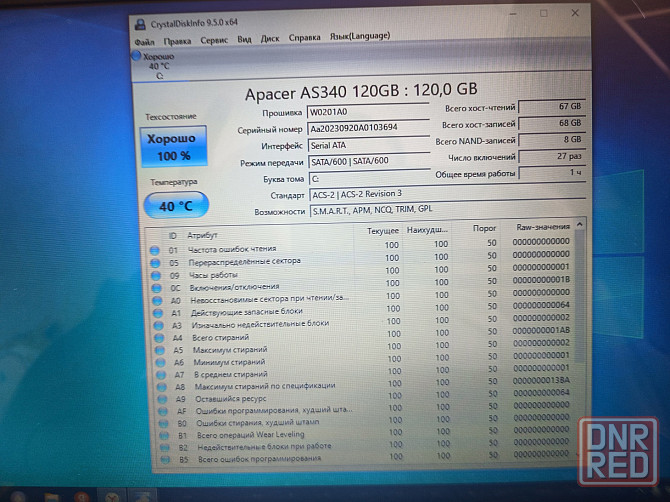The width and height of the screenshot is (670, 502).
Task: Click the status circle for Ошибки стирания row B0
Action: 164,424
